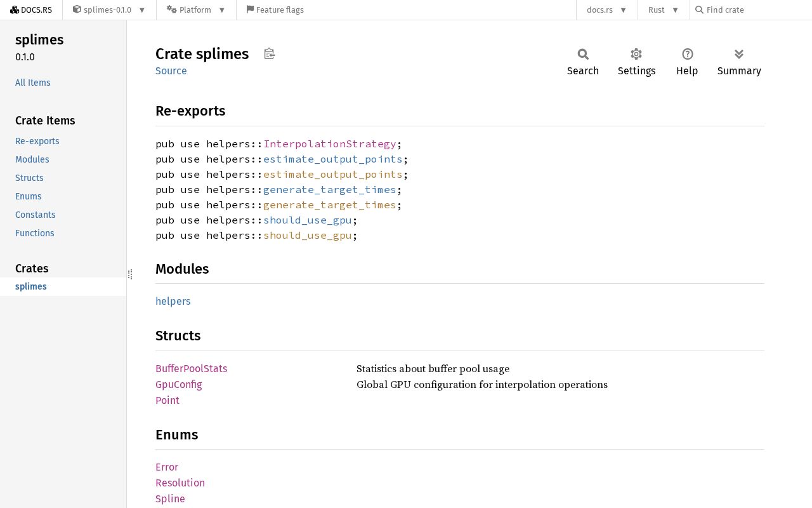Copy crate path using clipboard icon
The width and height of the screenshot is (812, 508).
[x=270, y=54]
